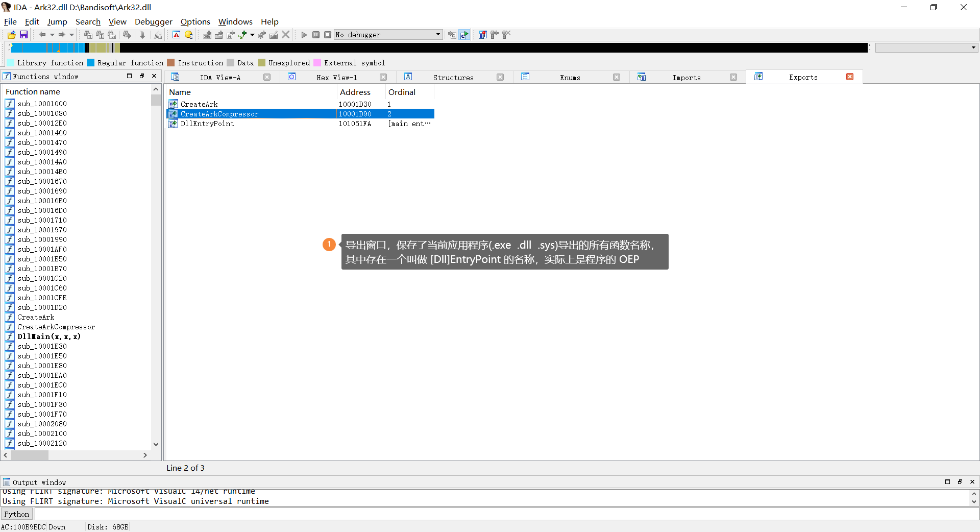The height and width of the screenshot is (532, 980).
Task: Click the open file toolbar icon
Action: (11, 35)
